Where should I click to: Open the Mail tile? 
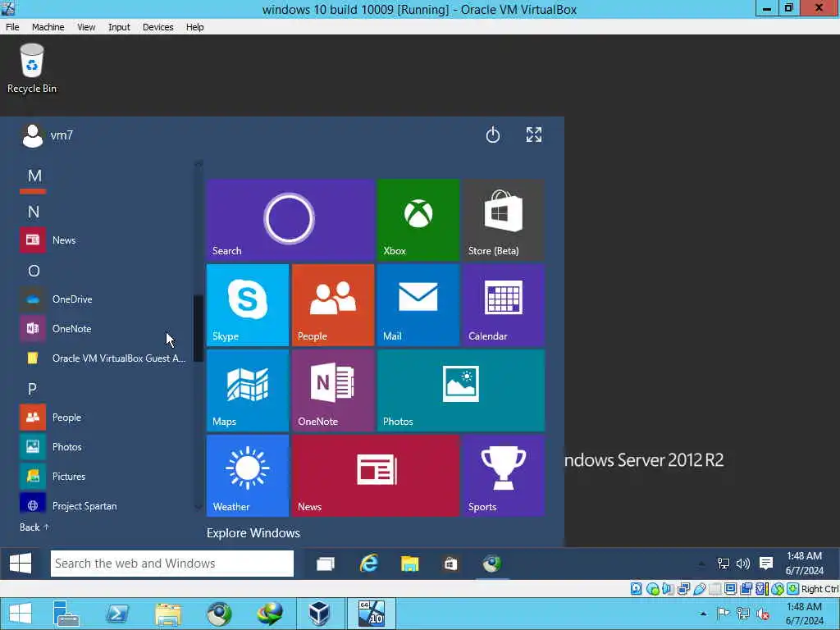(x=418, y=305)
